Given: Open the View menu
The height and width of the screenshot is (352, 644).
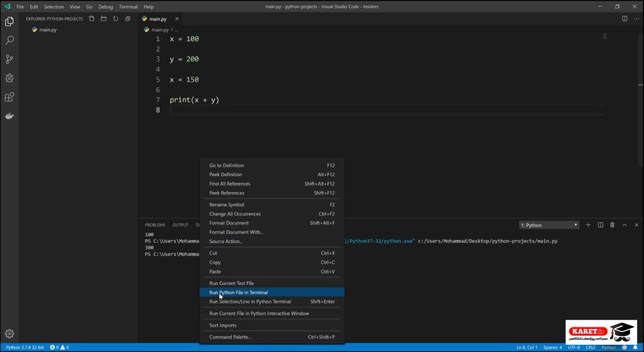Looking at the screenshot, I should 75,6.
